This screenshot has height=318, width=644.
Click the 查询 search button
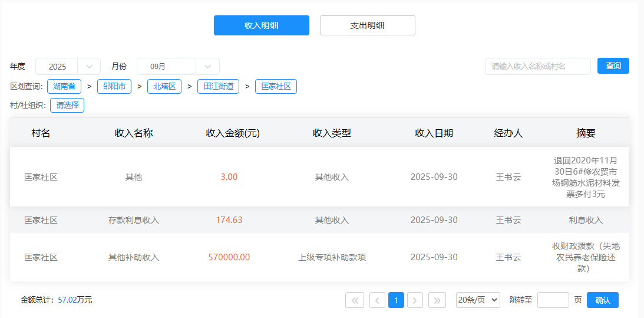tap(613, 66)
